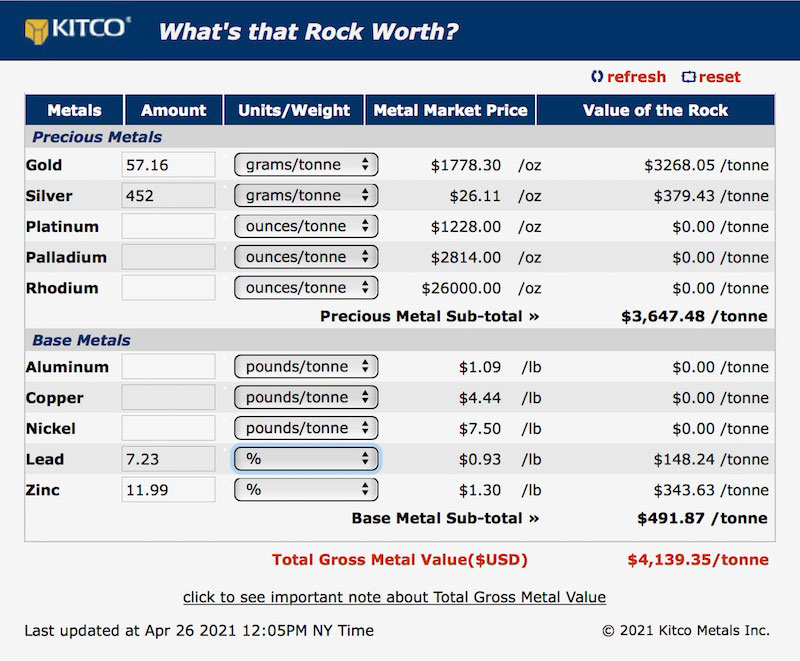Click the total value $4,139.35/tonne
The image size is (800, 662).
[x=698, y=559]
